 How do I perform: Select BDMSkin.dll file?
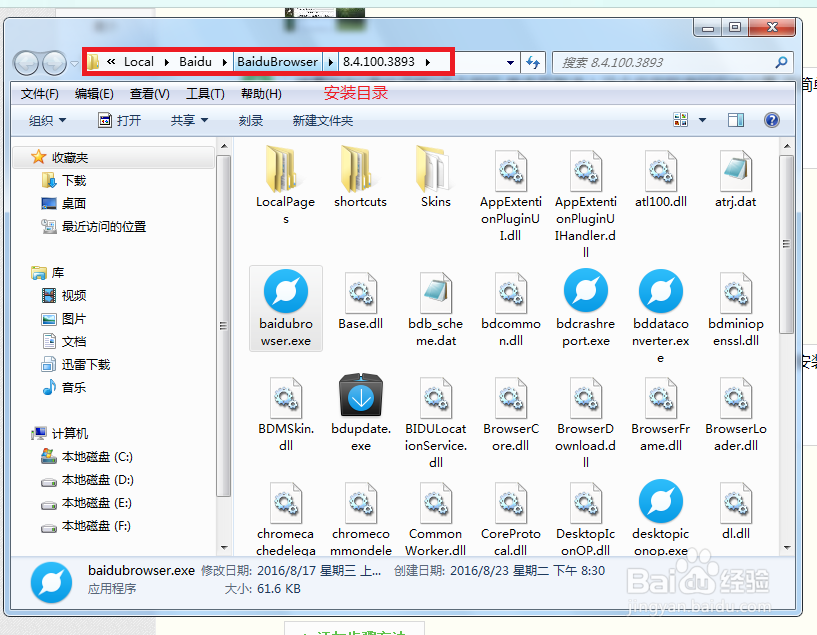(x=286, y=414)
